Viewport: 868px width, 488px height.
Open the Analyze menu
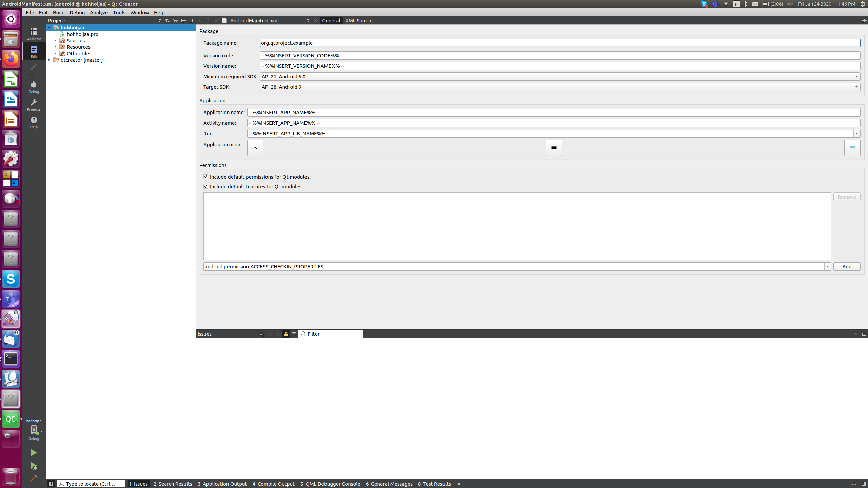point(99,12)
